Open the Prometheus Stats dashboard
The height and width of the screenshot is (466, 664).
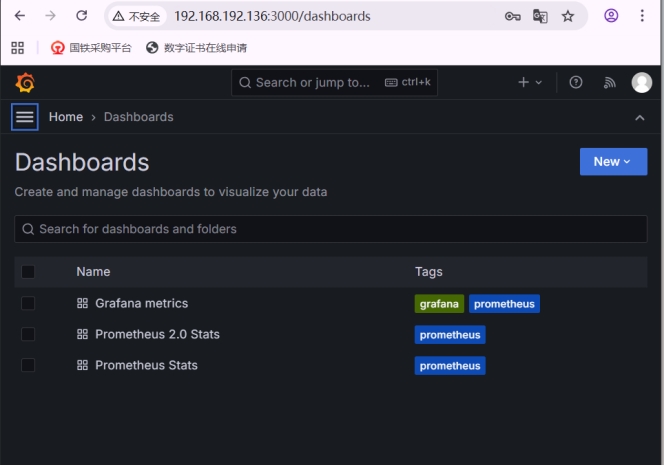click(x=146, y=365)
